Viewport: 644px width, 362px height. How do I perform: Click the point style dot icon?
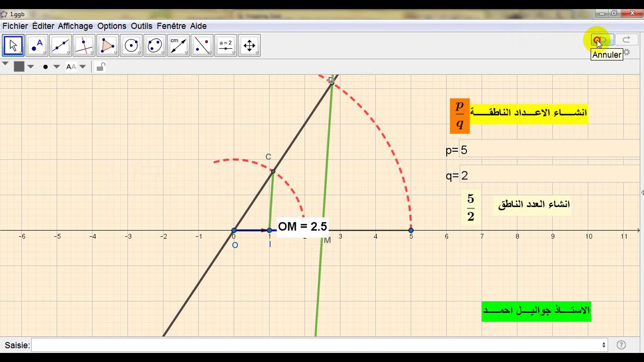pos(45,66)
